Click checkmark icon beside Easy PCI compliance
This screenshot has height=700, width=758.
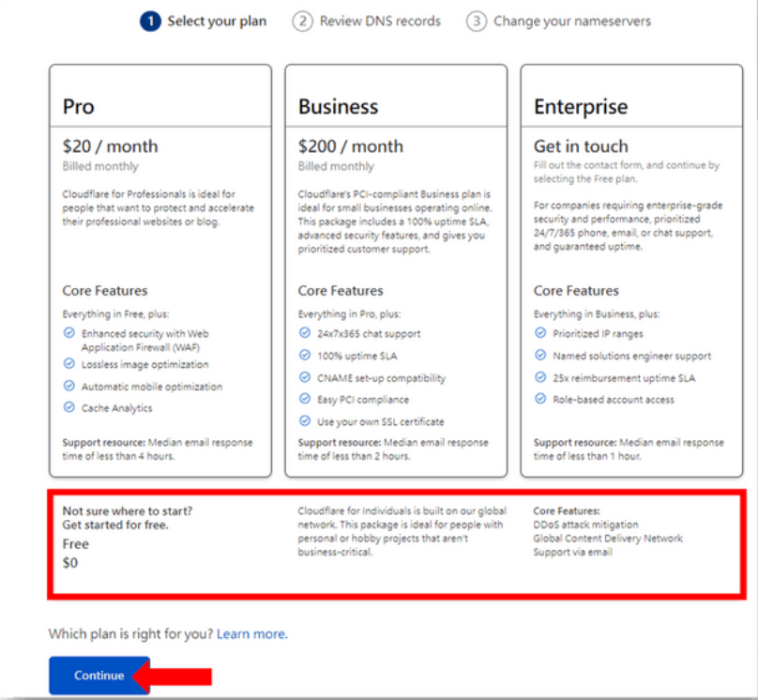click(x=304, y=400)
